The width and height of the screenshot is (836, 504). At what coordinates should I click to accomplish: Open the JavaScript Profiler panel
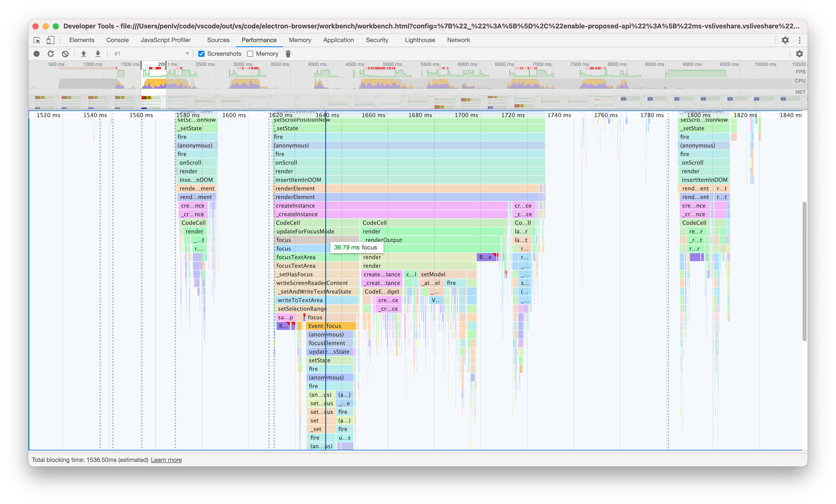pos(166,40)
